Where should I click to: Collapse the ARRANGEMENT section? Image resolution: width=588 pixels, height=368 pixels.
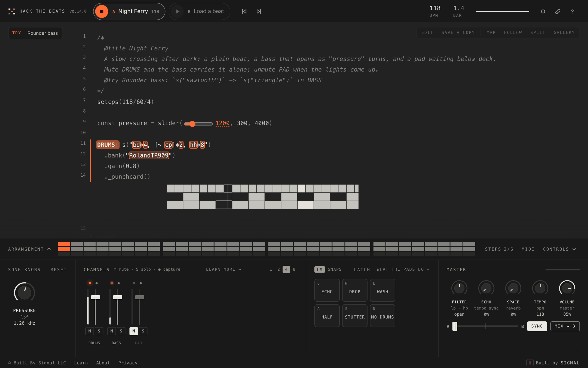29,249
